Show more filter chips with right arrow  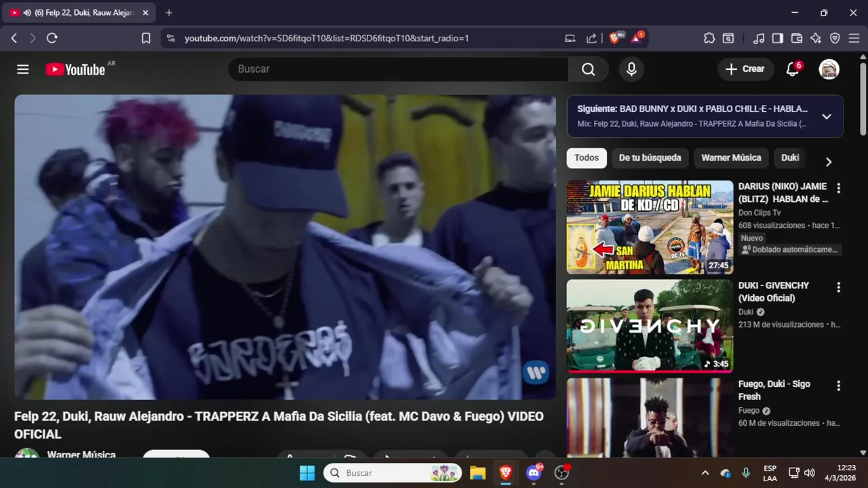point(828,161)
